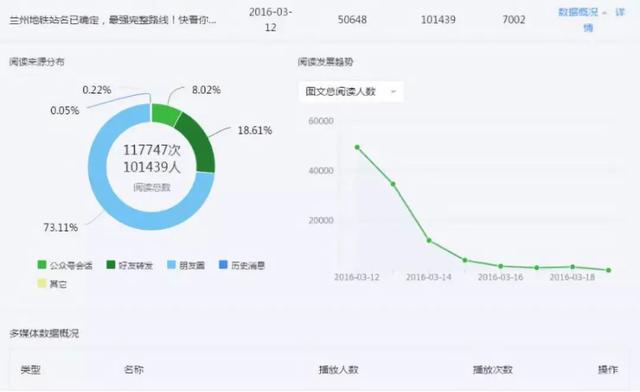This screenshot has height=392, width=640.
Task: Toggle the 好友转发 dark green legend swatch
Action: point(111,265)
